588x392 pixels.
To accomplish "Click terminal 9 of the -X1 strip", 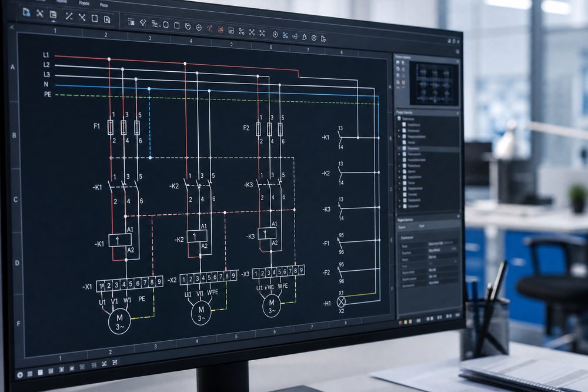I will click(159, 281).
